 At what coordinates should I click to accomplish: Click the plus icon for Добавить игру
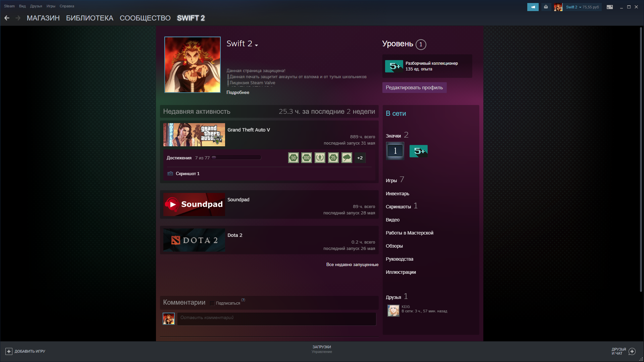[x=9, y=351]
